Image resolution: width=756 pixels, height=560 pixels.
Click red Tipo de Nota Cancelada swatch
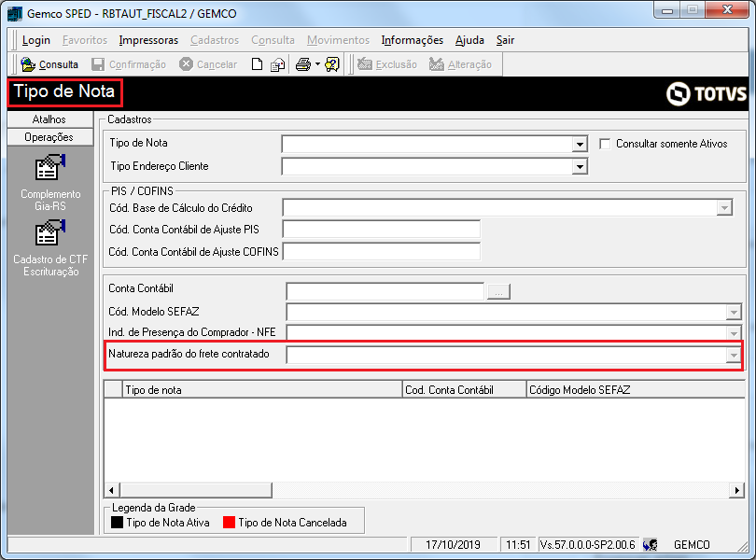[x=229, y=523]
